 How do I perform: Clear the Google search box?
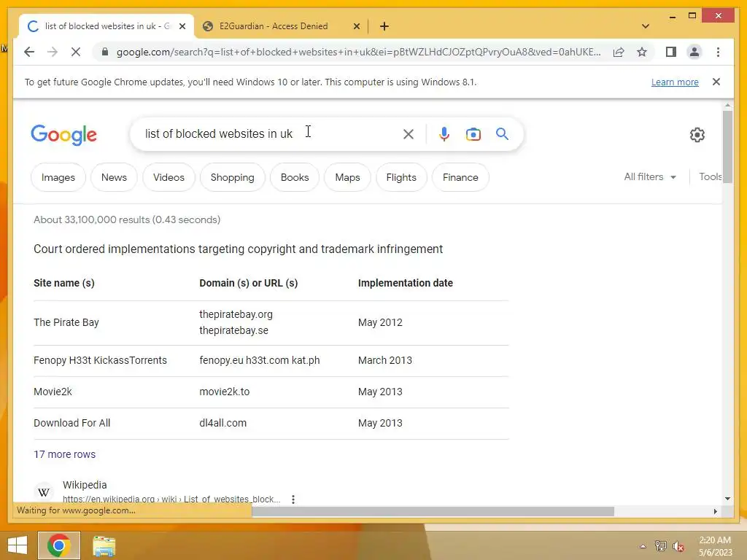click(409, 134)
